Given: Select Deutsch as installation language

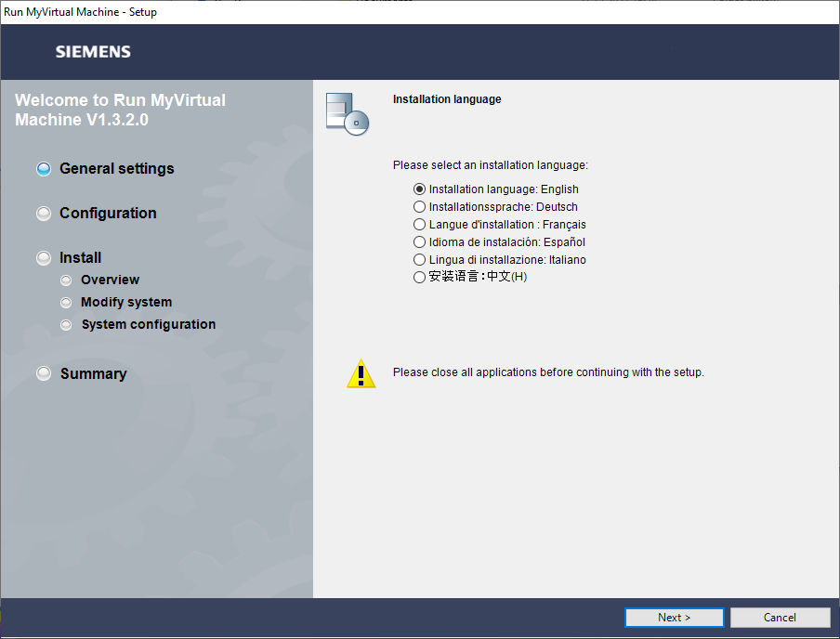Looking at the screenshot, I should pyautogui.click(x=420, y=207).
